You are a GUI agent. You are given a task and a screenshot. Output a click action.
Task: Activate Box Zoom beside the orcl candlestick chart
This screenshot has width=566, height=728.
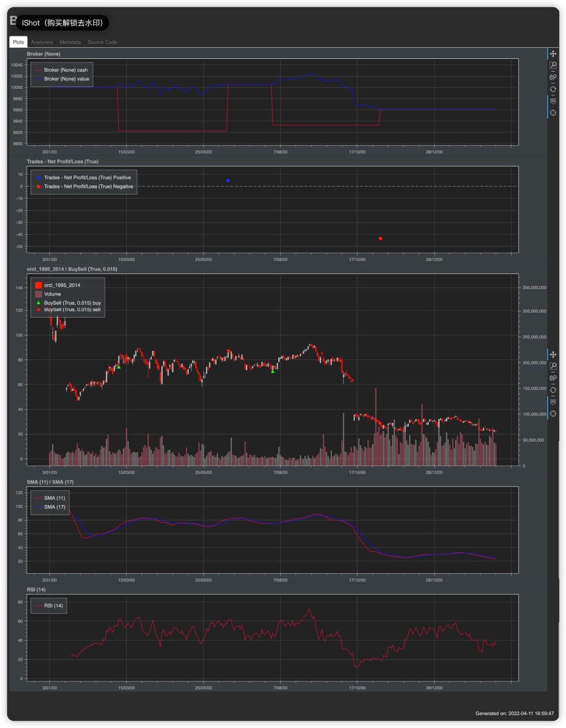(553, 366)
